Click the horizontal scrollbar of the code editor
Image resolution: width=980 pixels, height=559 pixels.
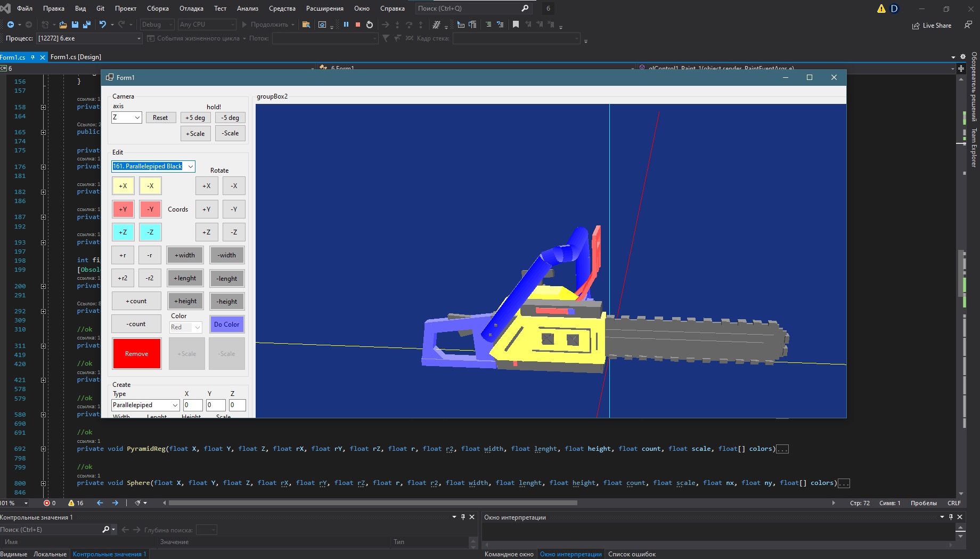(373, 503)
